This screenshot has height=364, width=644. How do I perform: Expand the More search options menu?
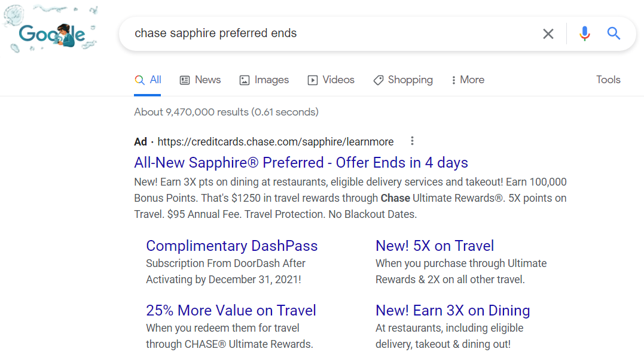(x=468, y=80)
